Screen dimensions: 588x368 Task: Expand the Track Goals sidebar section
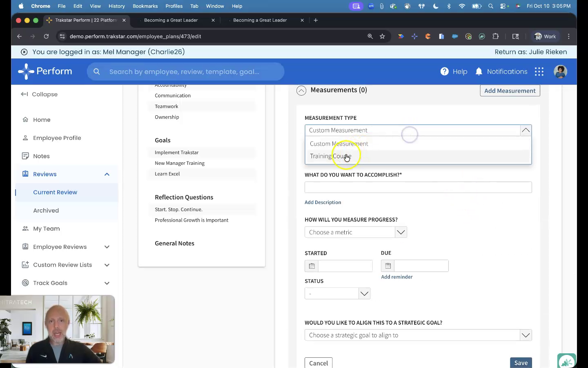point(107,283)
